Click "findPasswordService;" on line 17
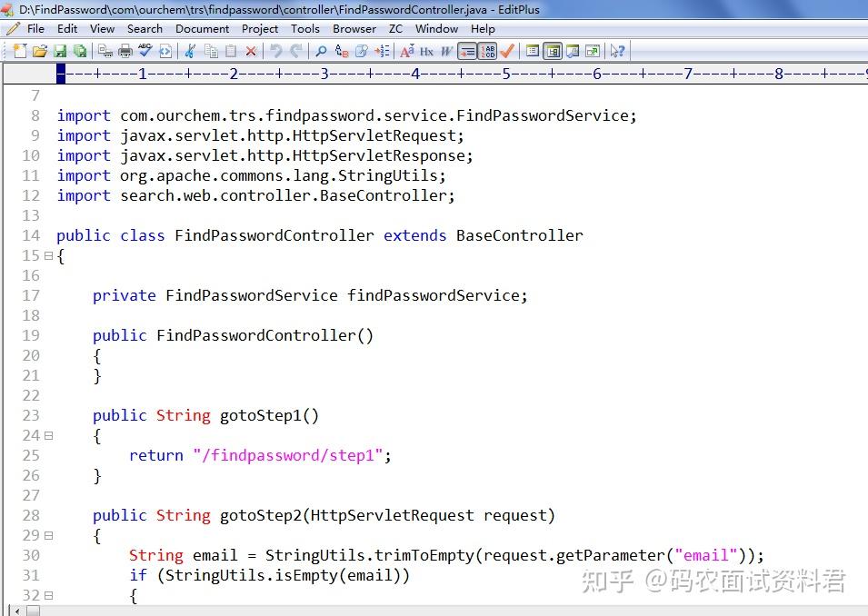The height and width of the screenshot is (616, 868). [437, 295]
